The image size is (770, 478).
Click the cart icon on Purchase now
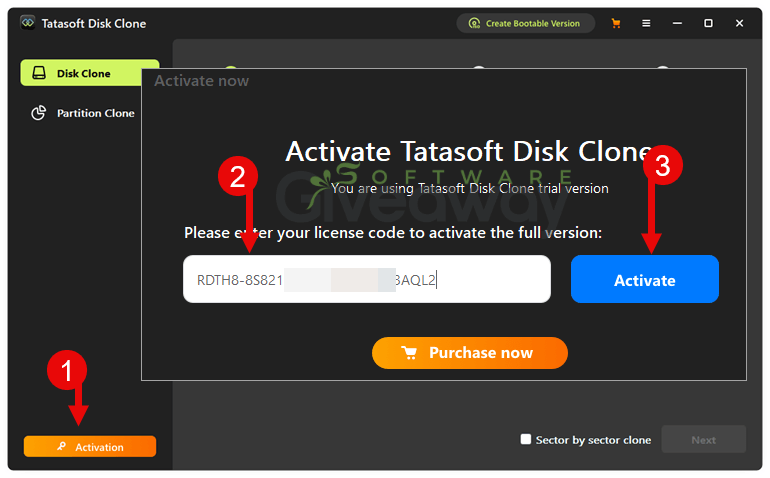click(409, 353)
